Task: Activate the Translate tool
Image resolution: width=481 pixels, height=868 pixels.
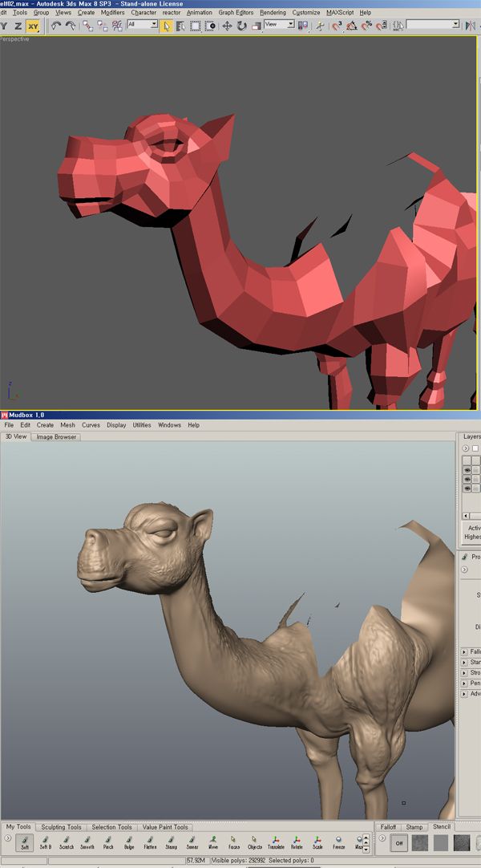Action: pyautogui.click(x=276, y=842)
